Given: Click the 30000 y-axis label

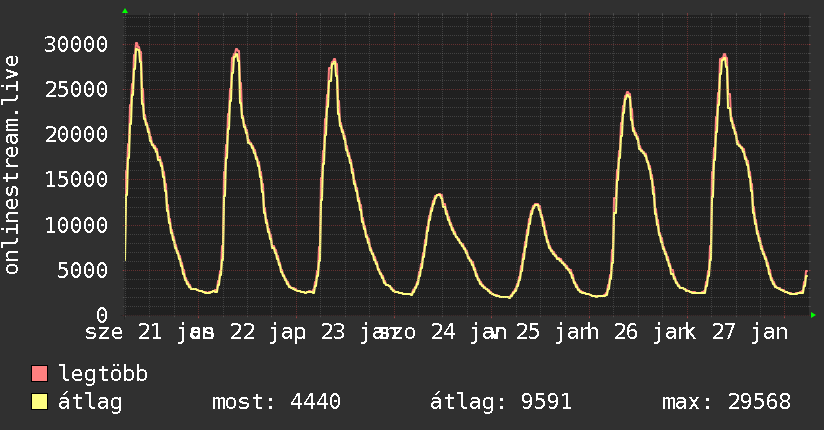Looking at the screenshot, I should coord(76,44).
